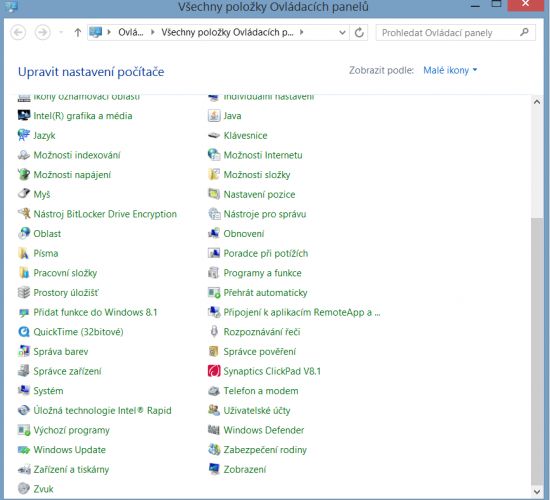This screenshot has height=500, width=550.
Task: Click the QuickTime (32bitové) icon
Action: click(x=24, y=332)
